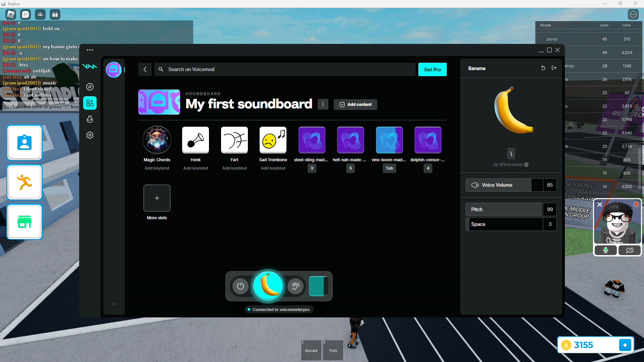Open the Roblox main menu icon

(11, 14)
